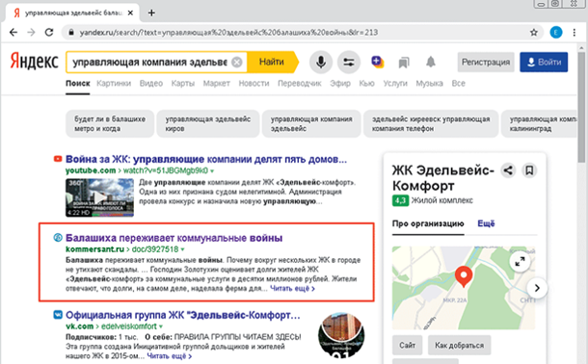Open Yandex Plus colorful icon
588x364 pixels.
click(377, 62)
